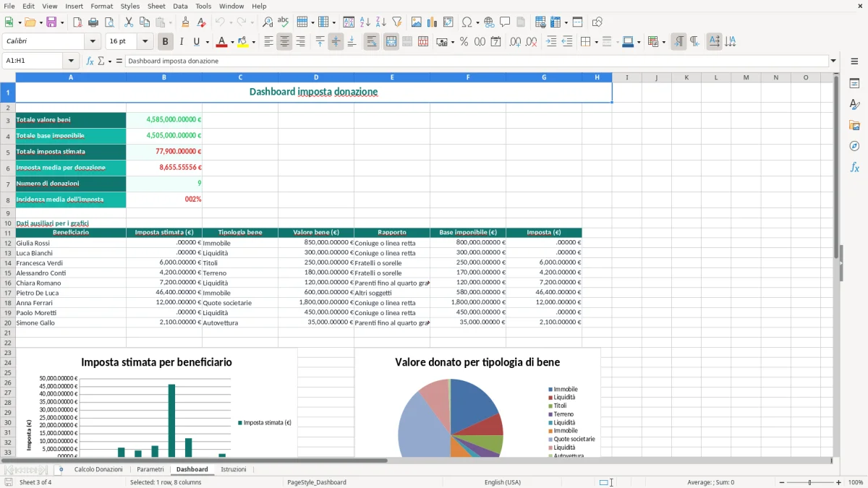Click the zoom out minus button

780,482
